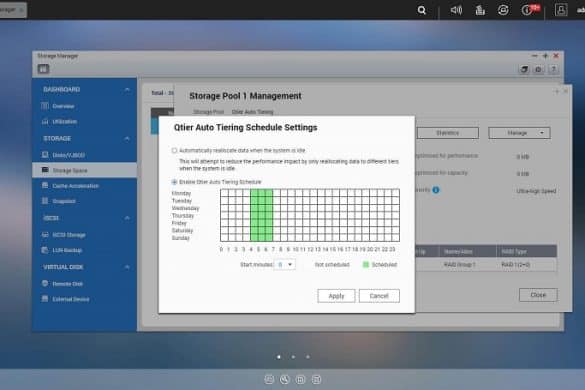
Task: Open the user account icon
Action: (561, 10)
